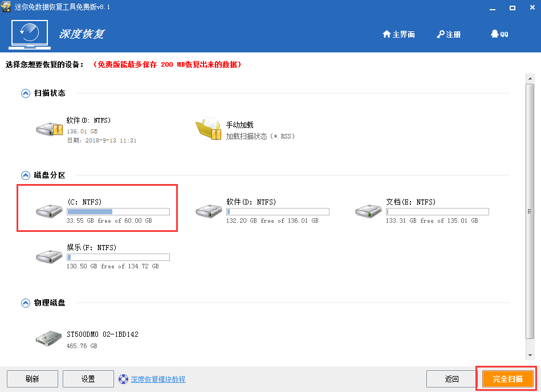Click the 软件(D:) partition usage bar

[x=278, y=212]
